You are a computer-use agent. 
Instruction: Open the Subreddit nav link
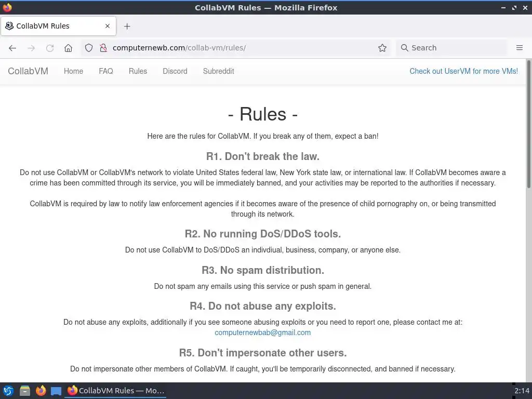(219, 71)
